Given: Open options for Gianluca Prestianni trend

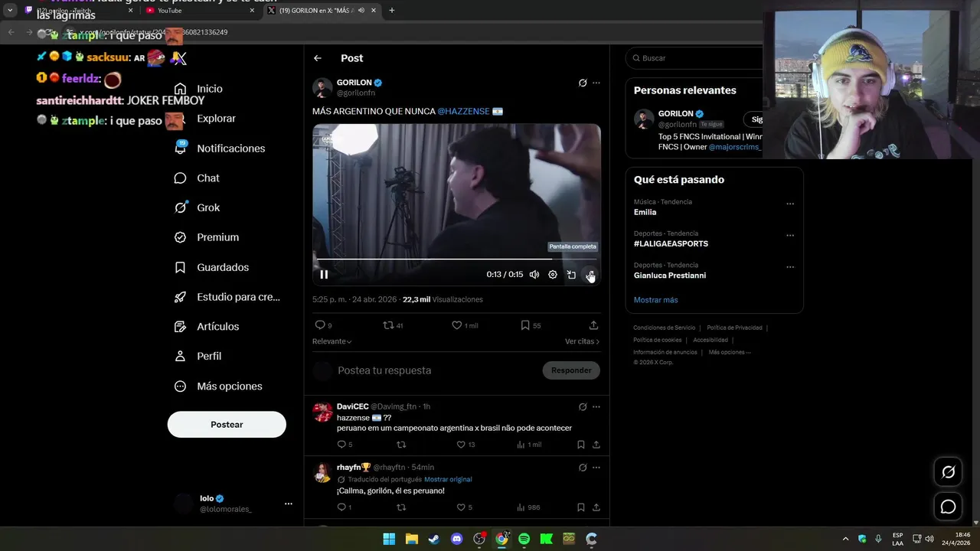Looking at the screenshot, I should 790,267.
